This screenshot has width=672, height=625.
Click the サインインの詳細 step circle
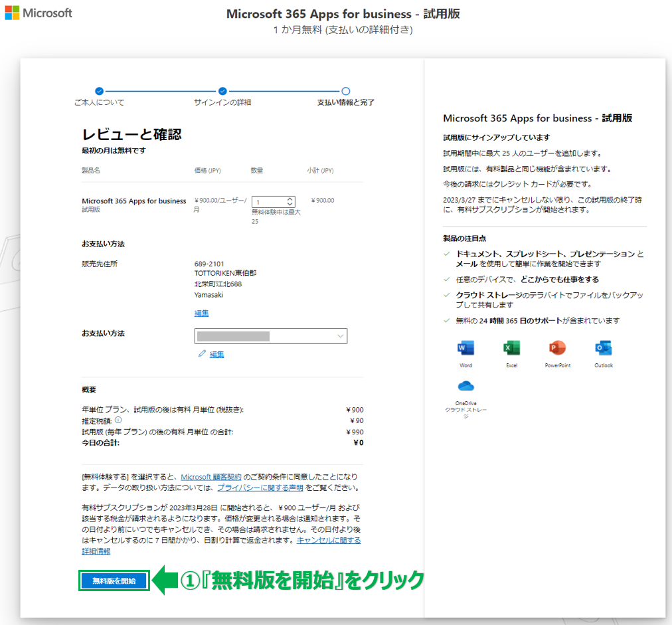[222, 91]
